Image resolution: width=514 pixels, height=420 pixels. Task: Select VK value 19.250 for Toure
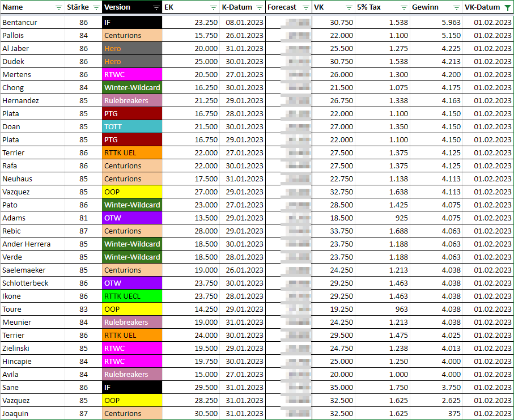(333, 309)
